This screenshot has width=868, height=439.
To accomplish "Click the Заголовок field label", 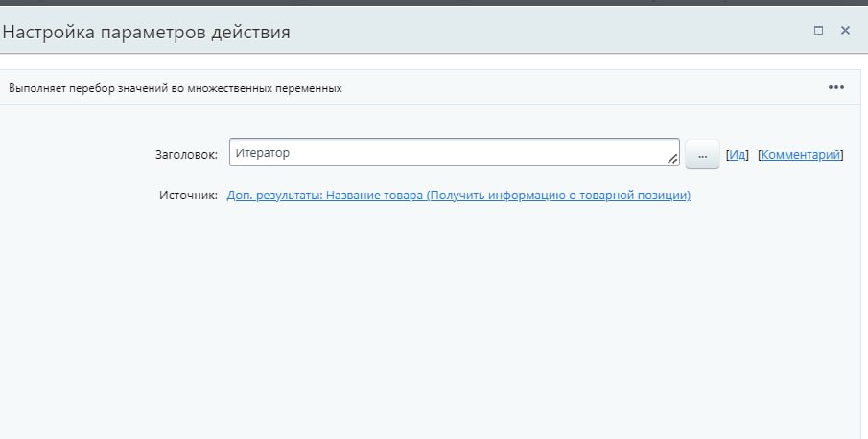I will [x=186, y=154].
